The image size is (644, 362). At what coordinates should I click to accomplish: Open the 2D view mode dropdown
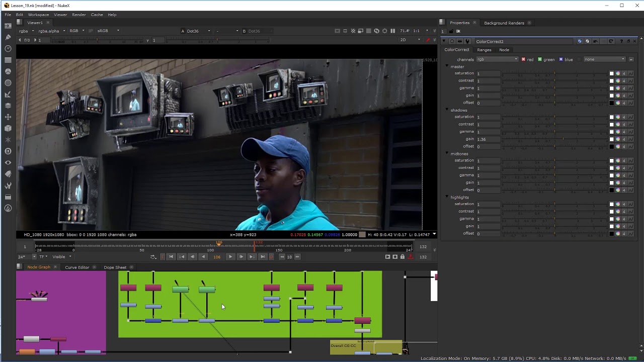tap(410, 40)
